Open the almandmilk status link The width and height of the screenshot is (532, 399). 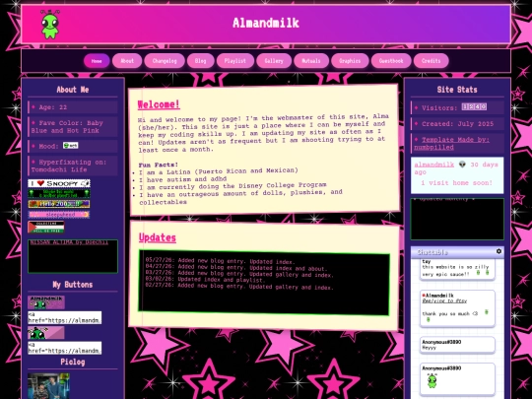click(433, 165)
